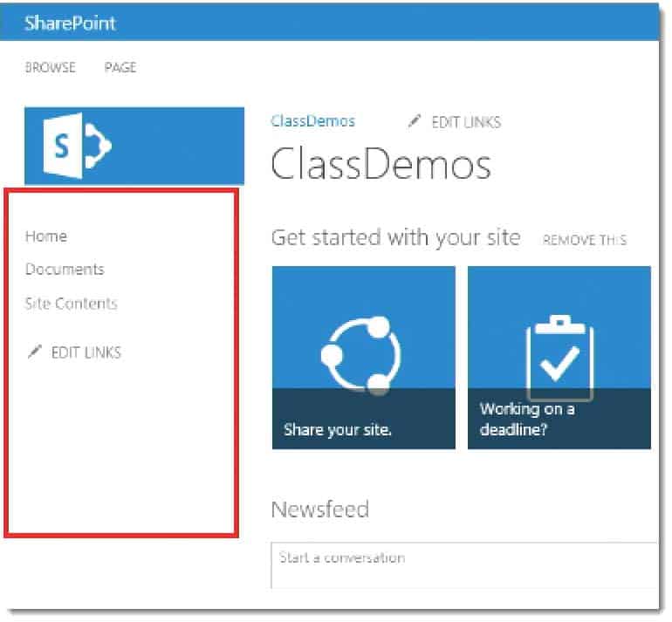This screenshot has height=622, width=672.
Task: Click the large ClassDemos page title
Action: pos(381,164)
